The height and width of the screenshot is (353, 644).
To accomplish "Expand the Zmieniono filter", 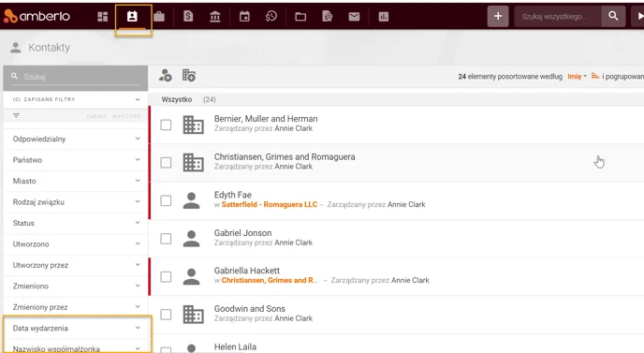I will (76, 286).
